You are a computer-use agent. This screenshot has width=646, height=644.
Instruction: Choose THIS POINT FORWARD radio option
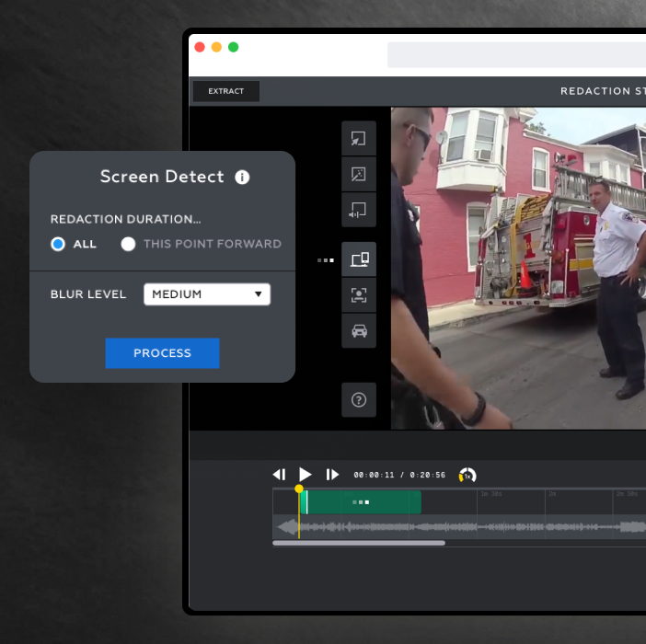[x=128, y=244]
